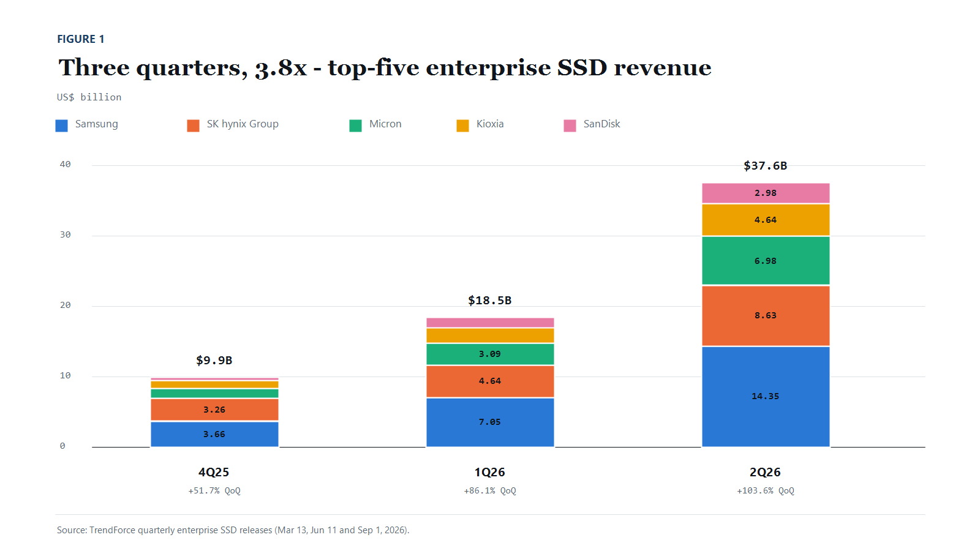Image resolution: width=980 pixels, height=551 pixels.
Task: Click the 2Q26 Kioxia segment labeled 4.64
Action: (x=766, y=220)
